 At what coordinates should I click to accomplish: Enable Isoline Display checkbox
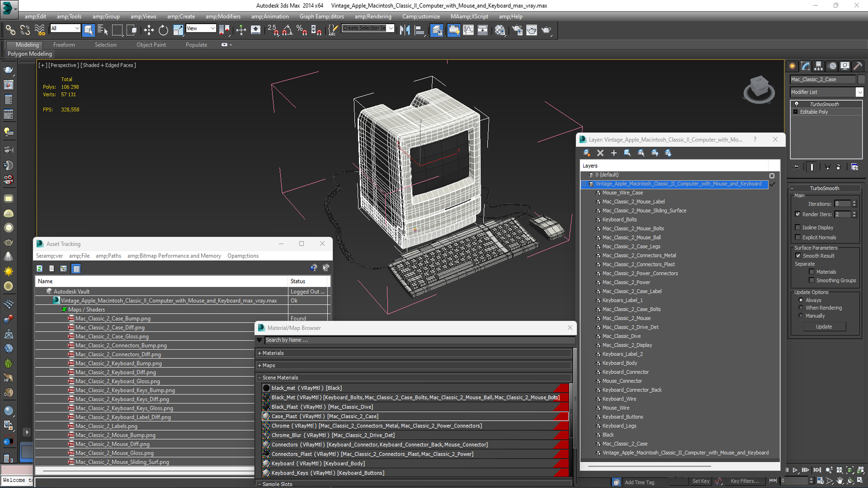tap(797, 227)
